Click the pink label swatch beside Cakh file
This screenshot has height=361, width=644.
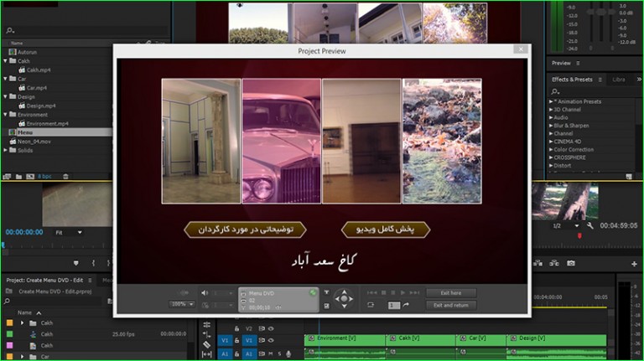tap(9, 345)
